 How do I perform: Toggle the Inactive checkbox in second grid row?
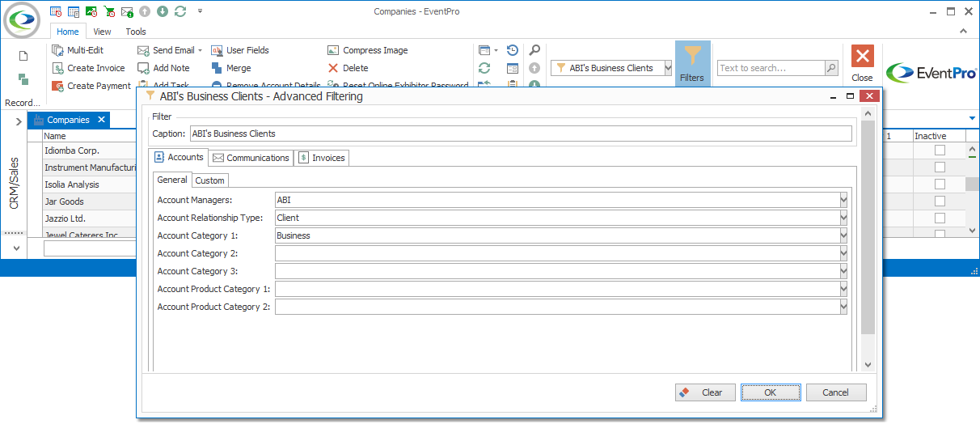940,167
